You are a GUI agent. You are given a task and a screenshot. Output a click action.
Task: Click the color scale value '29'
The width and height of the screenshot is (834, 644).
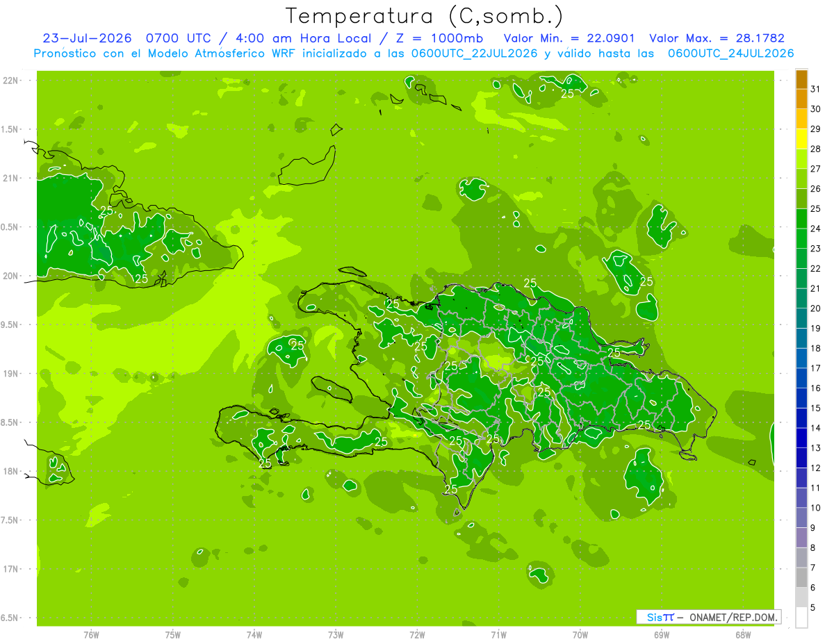(816, 129)
